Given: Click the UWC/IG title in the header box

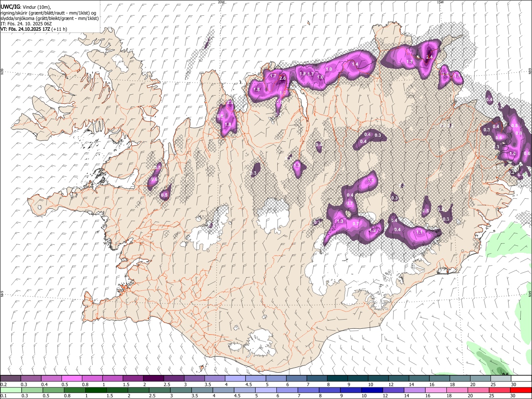Looking at the screenshot, I should [x=10, y=7].
